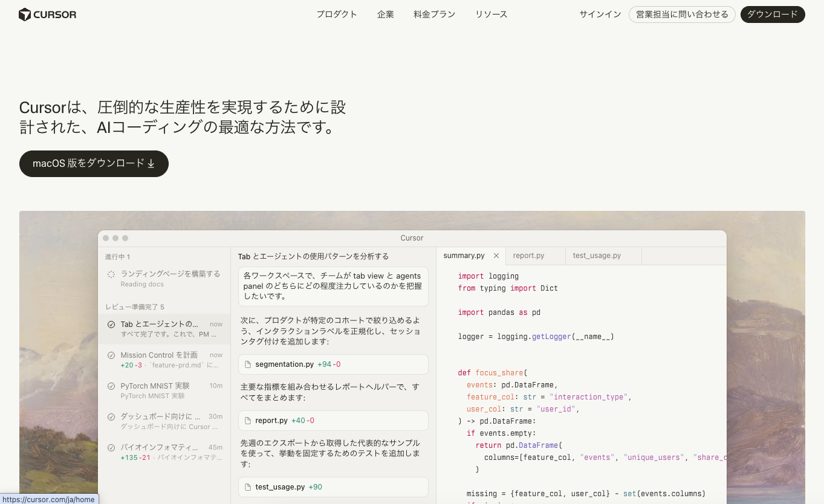Image resolution: width=824 pixels, height=504 pixels.
Task: Click the file icon beside segmentation.py
Action: tap(247, 364)
